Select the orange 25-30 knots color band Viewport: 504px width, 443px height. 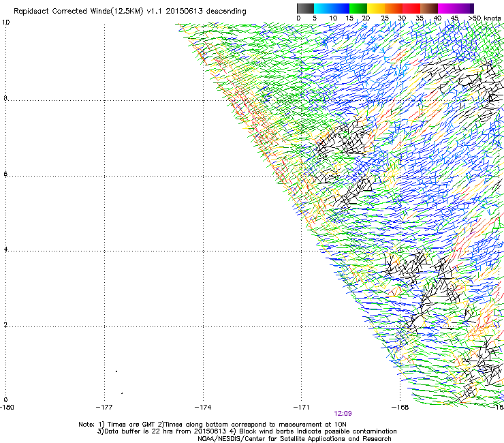[394, 8]
